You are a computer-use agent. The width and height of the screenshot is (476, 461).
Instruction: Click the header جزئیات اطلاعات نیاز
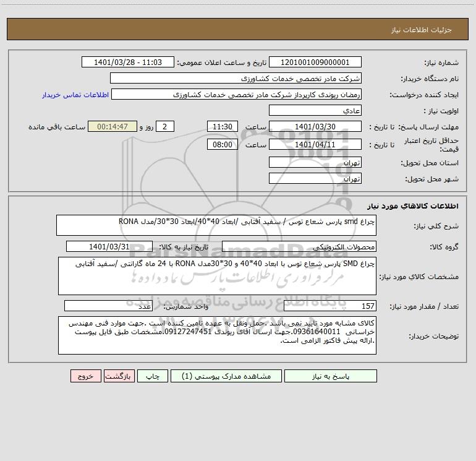coord(422,30)
